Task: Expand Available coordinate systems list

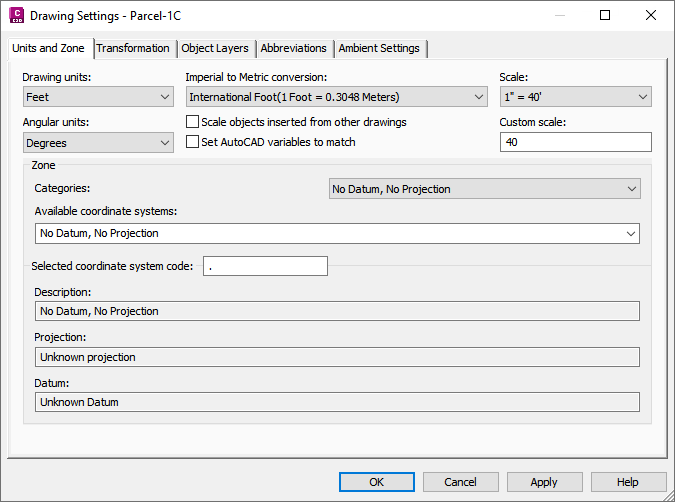Action: pyautogui.click(x=337, y=233)
